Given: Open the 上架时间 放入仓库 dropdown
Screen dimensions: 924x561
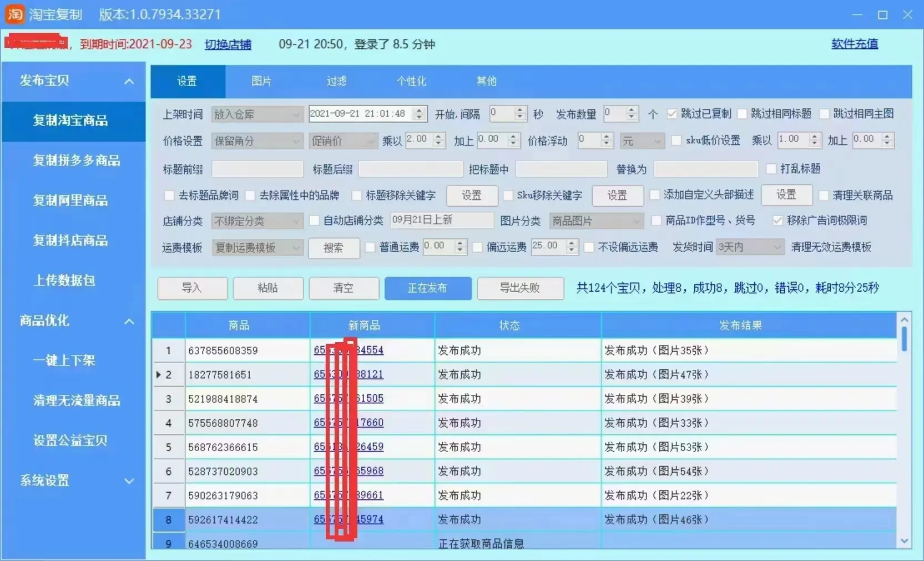Looking at the screenshot, I should (257, 114).
